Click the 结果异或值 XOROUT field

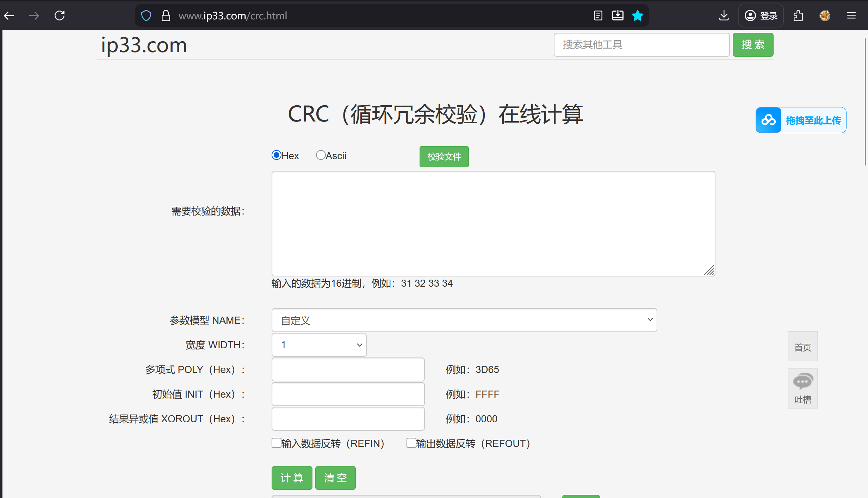pos(348,419)
